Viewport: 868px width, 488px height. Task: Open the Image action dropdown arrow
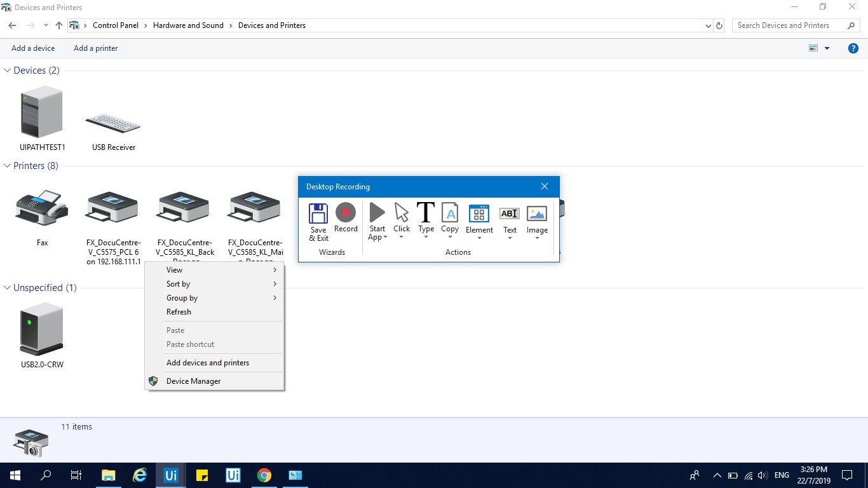coord(537,238)
